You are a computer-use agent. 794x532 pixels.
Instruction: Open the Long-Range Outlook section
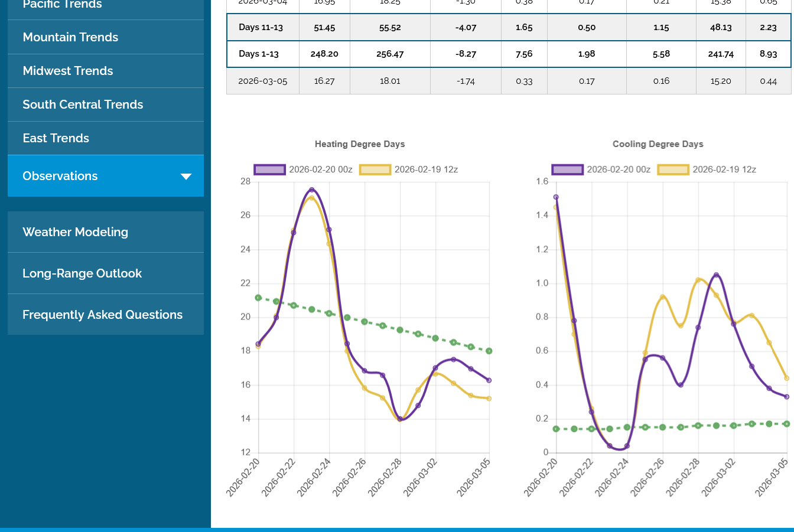point(82,273)
